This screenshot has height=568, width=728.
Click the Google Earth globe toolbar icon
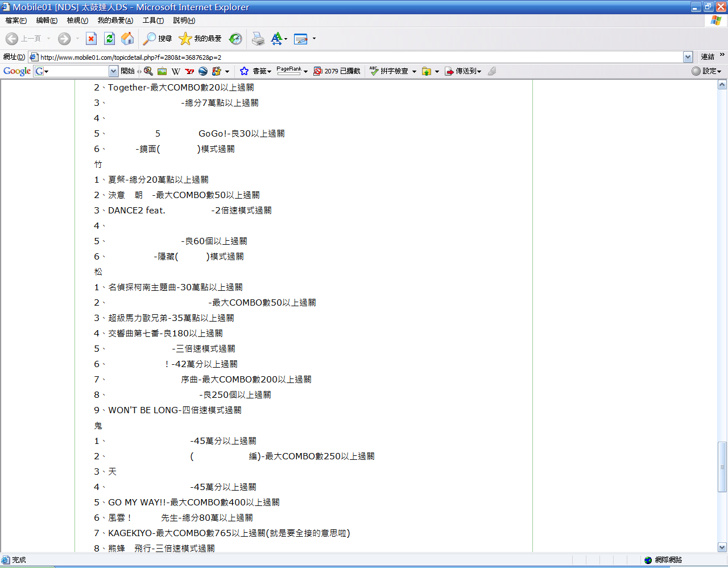point(203,71)
